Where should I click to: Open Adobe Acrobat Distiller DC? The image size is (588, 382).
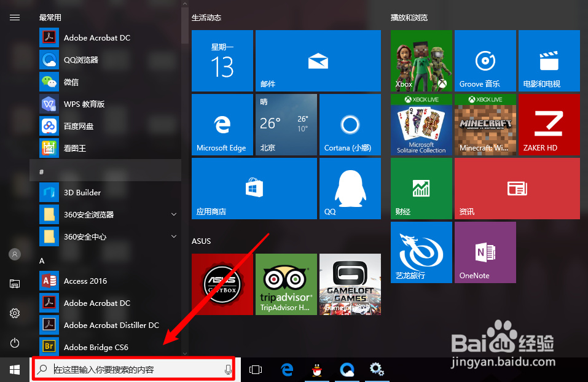[106, 325]
